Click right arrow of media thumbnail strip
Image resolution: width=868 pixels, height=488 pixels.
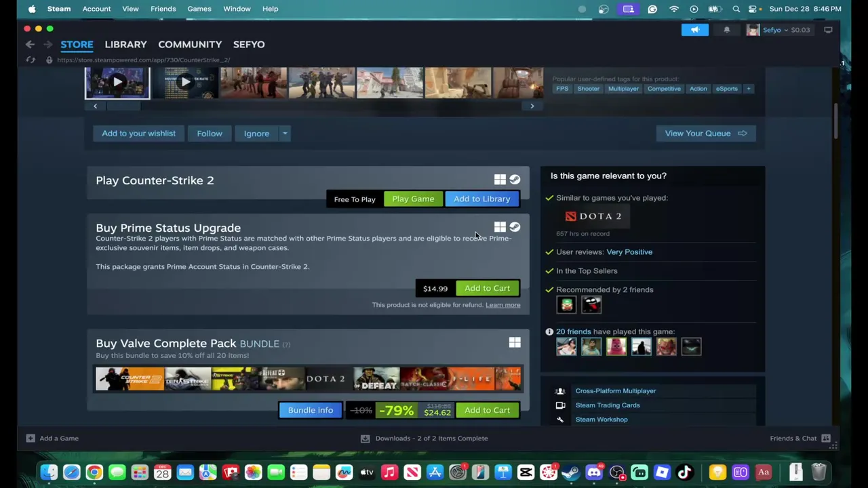point(532,106)
